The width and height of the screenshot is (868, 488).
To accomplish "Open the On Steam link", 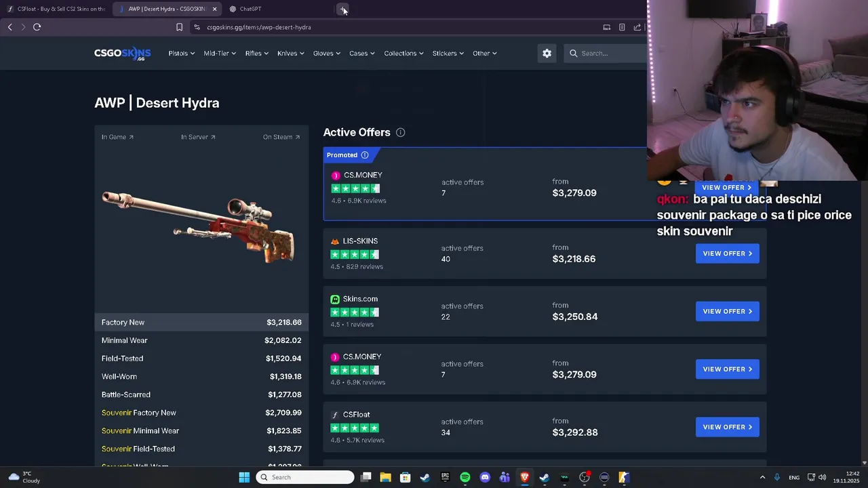I will pyautogui.click(x=281, y=137).
